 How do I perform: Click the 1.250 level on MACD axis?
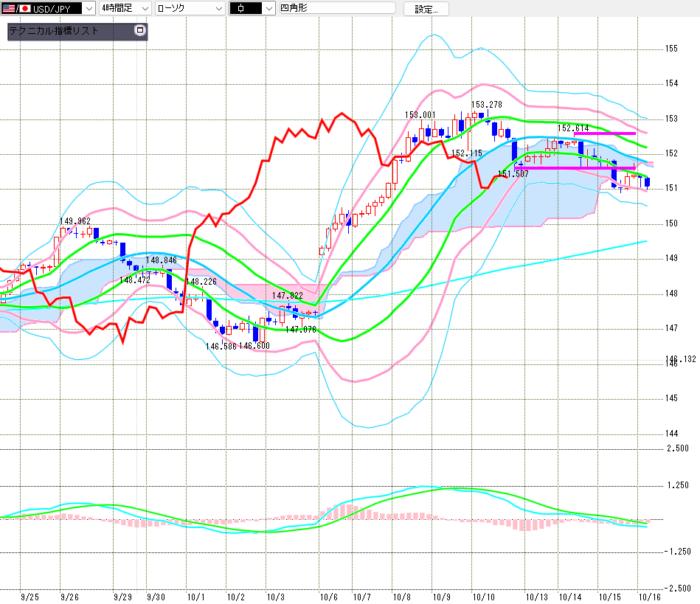pos(677,485)
